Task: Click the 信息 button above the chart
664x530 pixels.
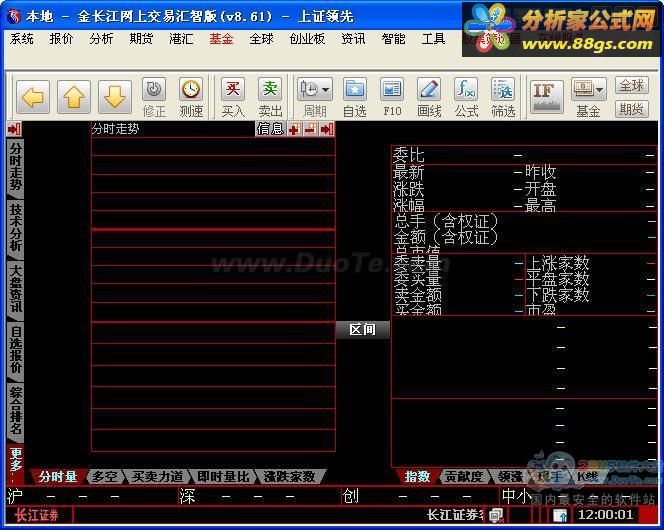Action: [270, 129]
